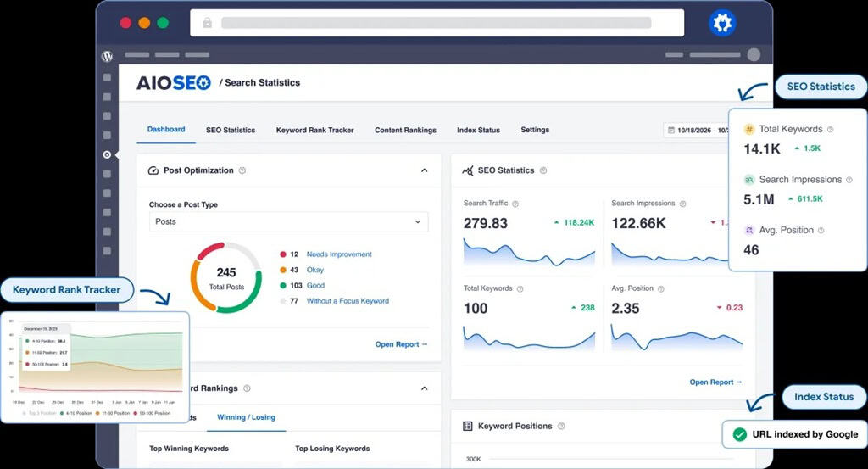Viewport: 868px width, 469px height.
Task: Open the Index Status tab
Action: [478, 130]
